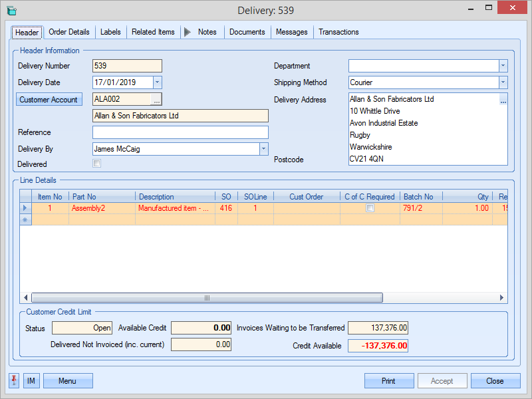
Task: Open the Delivery Date calendar dropdown
Action: 158,82
